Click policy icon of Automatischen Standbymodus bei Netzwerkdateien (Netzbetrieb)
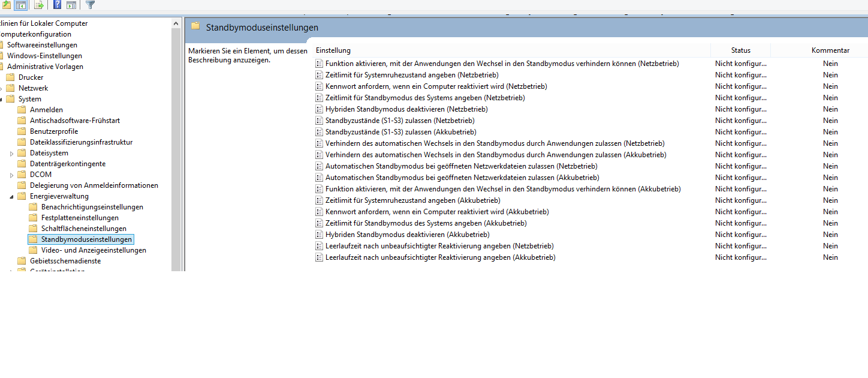The image size is (868, 378). [x=319, y=166]
